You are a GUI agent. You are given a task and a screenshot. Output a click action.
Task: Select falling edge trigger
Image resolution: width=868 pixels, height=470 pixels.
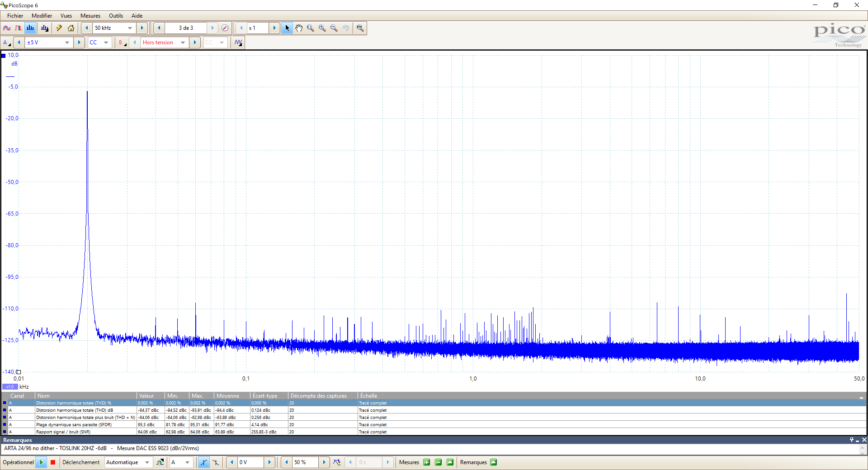click(216, 462)
